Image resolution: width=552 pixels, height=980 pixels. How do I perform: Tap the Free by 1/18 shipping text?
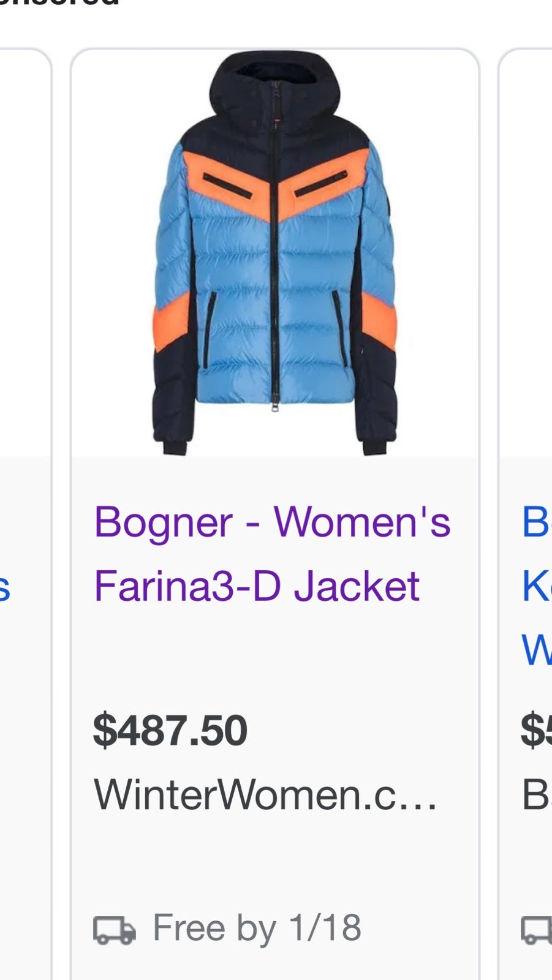[257, 927]
